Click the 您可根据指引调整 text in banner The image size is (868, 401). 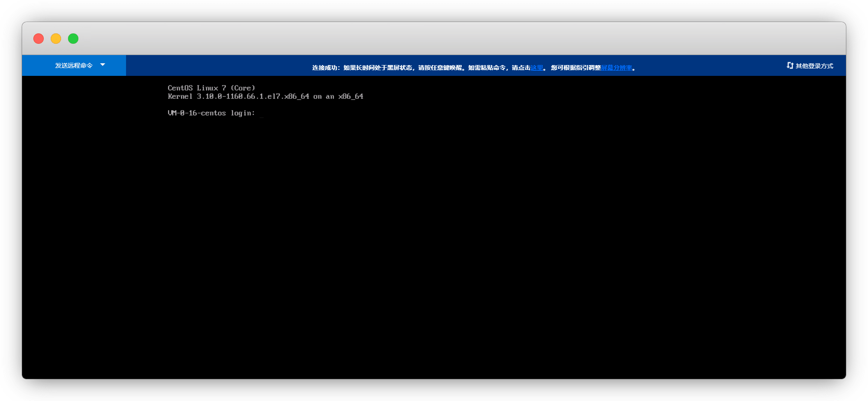point(576,68)
